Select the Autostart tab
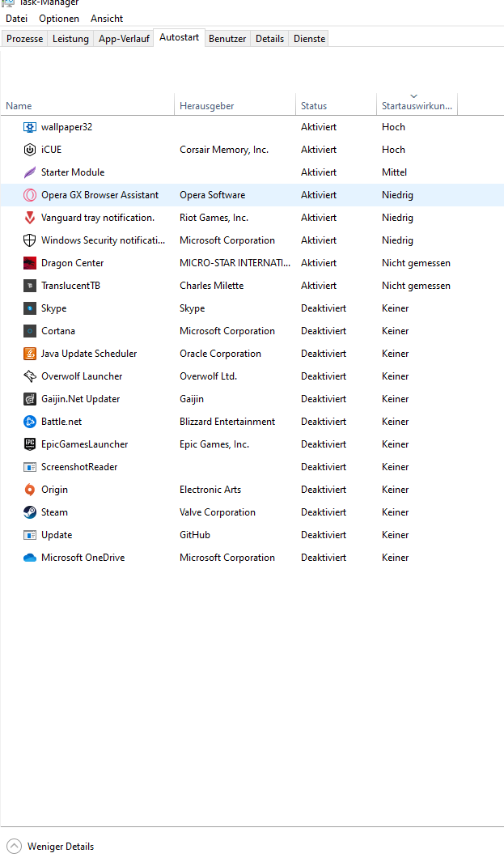Viewport: 504px width, 866px height. (x=179, y=37)
